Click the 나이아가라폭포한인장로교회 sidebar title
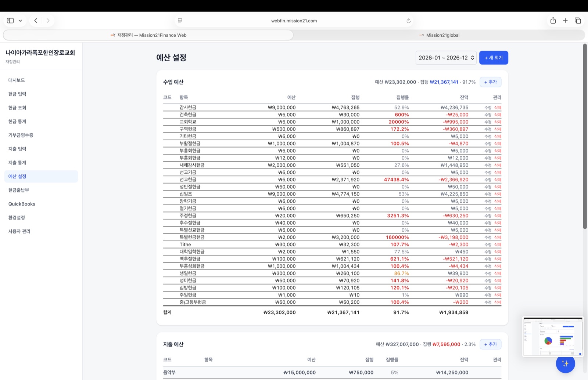588x380 pixels. 40,53
